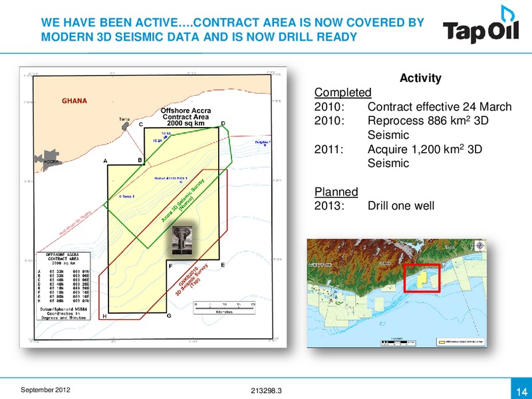Click the elephant image on the map
The width and height of the screenshot is (532, 399).
182,240
